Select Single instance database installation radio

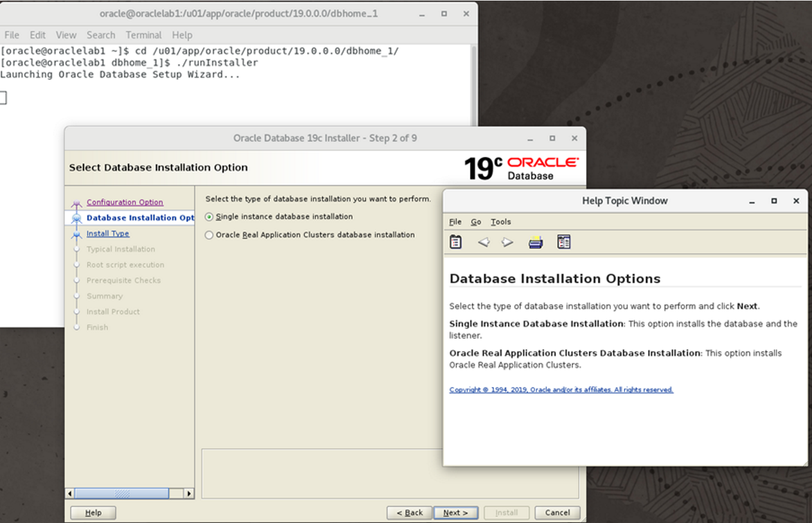pyautogui.click(x=209, y=217)
